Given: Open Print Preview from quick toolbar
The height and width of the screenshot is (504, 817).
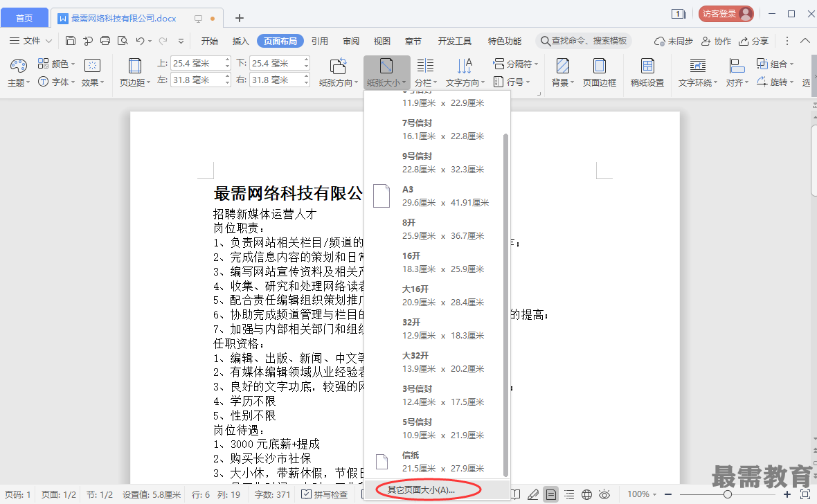Looking at the screenshot, I should pyautogui.click(x=123, y=41).
